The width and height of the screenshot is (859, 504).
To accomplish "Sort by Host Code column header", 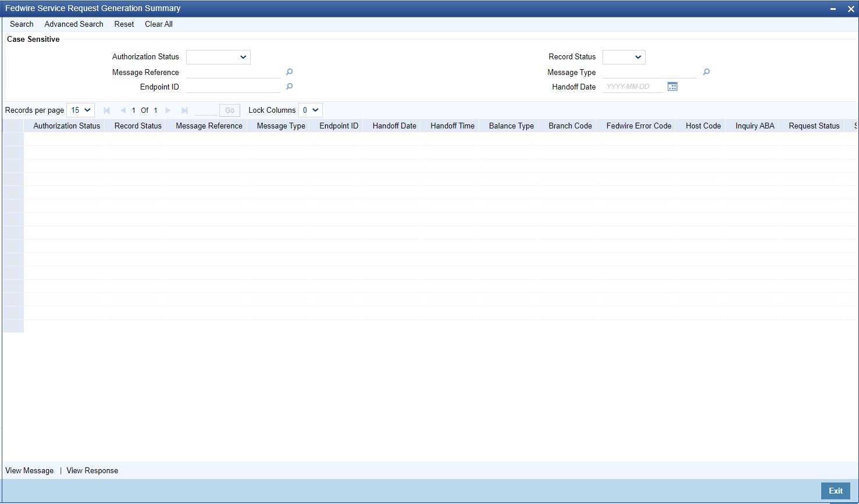I will (703, 126).
